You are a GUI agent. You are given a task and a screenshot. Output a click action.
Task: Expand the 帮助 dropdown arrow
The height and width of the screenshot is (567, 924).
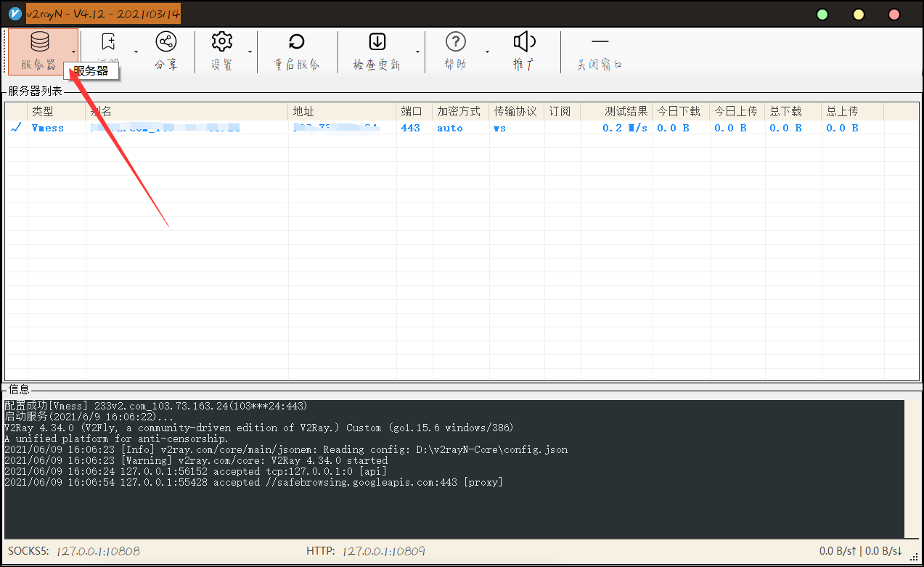pyautogui.click(x=487, y=52)
